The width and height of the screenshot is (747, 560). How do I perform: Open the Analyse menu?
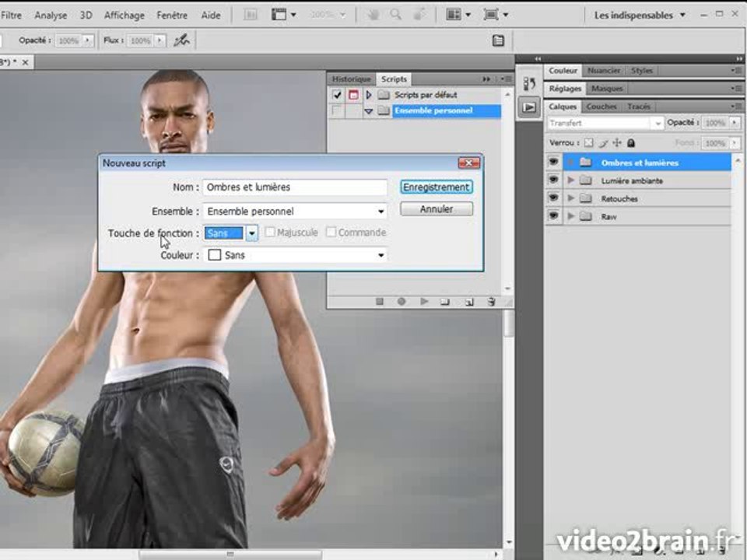click(x=51, y=16)
